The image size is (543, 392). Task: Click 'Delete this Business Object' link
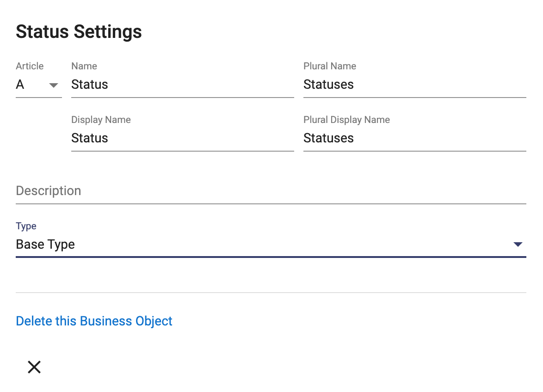[x=94, y=321]
